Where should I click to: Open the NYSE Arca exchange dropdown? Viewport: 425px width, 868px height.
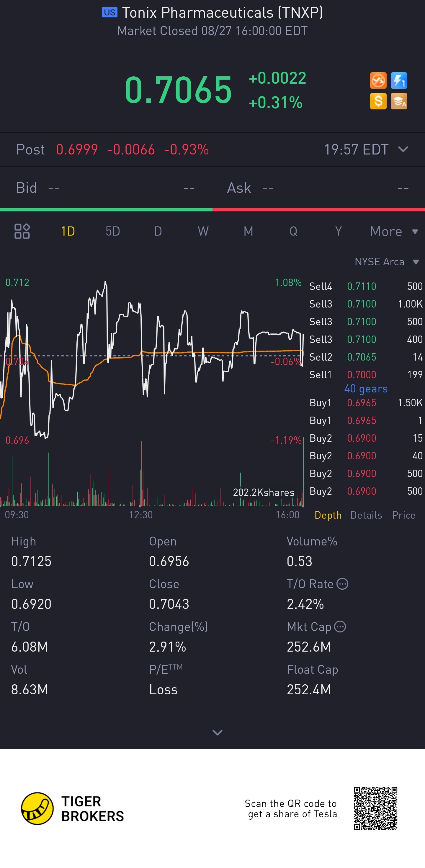point(387,262)
